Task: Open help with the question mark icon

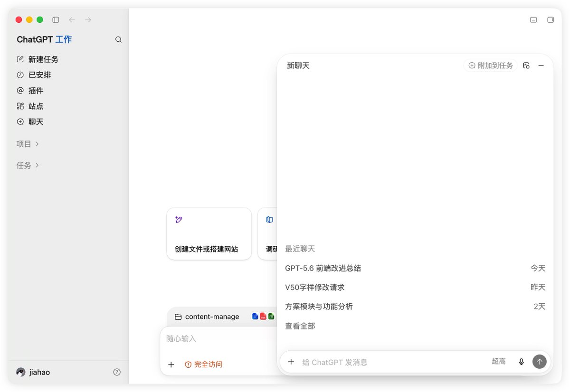Action: [x=117, y=373]
